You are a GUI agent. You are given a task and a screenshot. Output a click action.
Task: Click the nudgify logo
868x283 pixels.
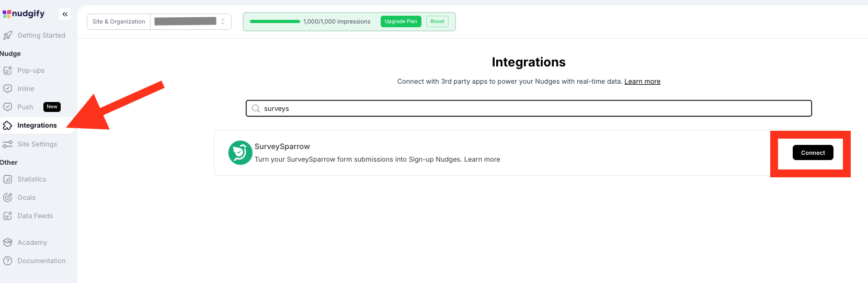[24, 14]
